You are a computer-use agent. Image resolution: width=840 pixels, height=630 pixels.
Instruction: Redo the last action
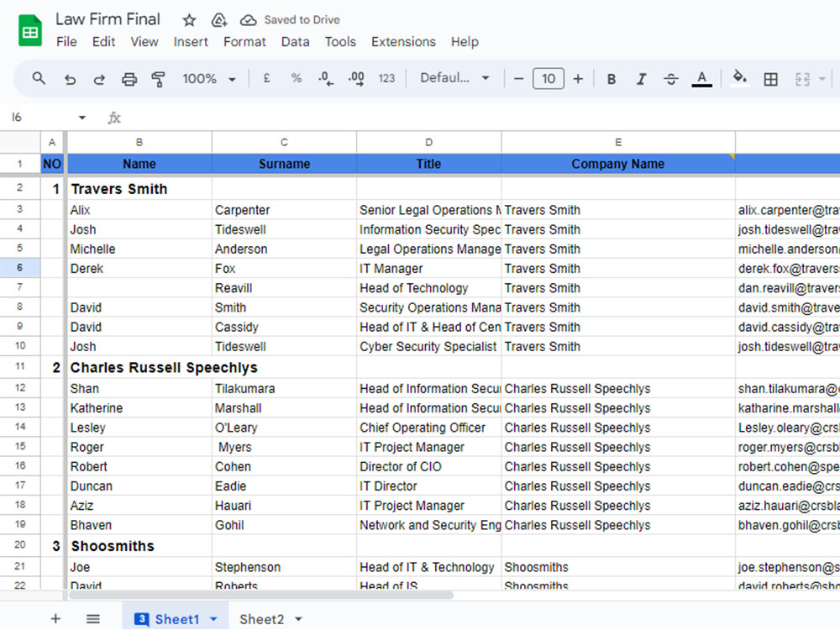click(x=99, y=79)
